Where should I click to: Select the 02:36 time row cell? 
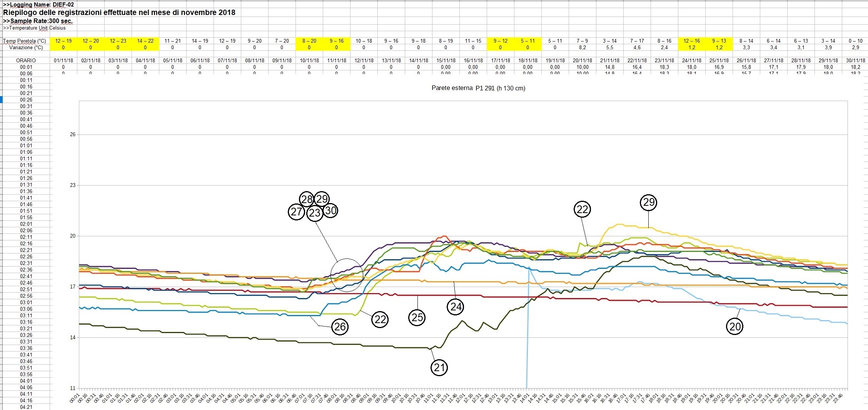pos(26,270)
